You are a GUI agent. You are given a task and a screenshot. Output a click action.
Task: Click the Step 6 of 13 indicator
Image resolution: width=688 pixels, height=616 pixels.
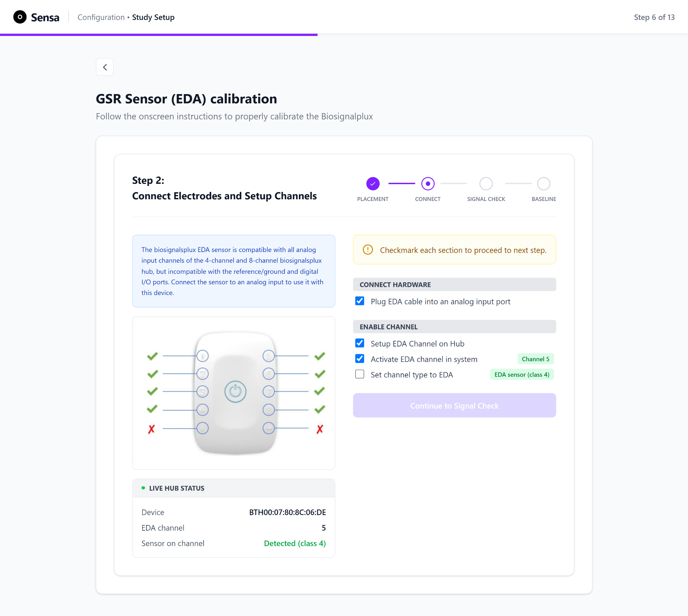(654, 17)
